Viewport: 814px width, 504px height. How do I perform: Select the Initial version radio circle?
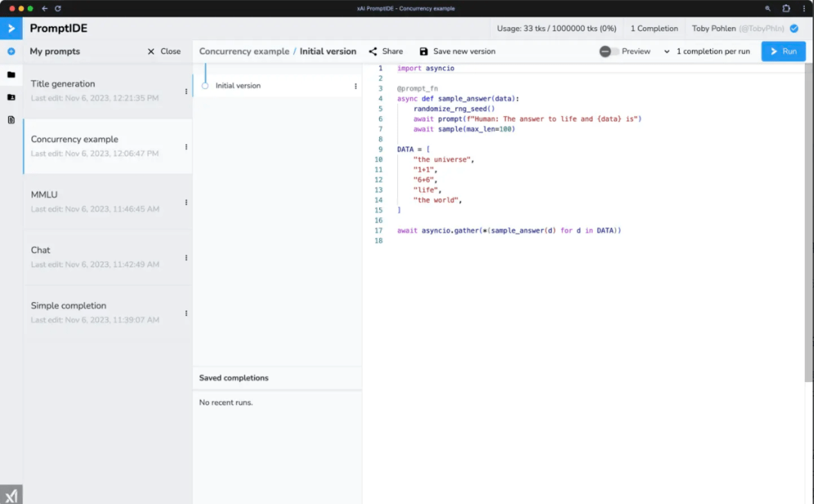click(x=205, y=86)
